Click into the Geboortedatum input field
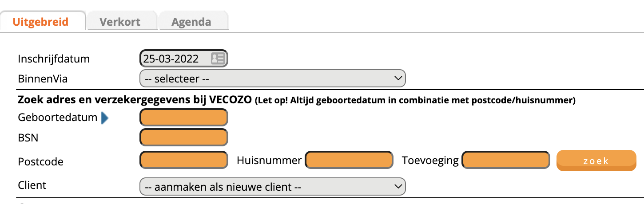This screenshot has width=644, height=204. tap(183, 118)
